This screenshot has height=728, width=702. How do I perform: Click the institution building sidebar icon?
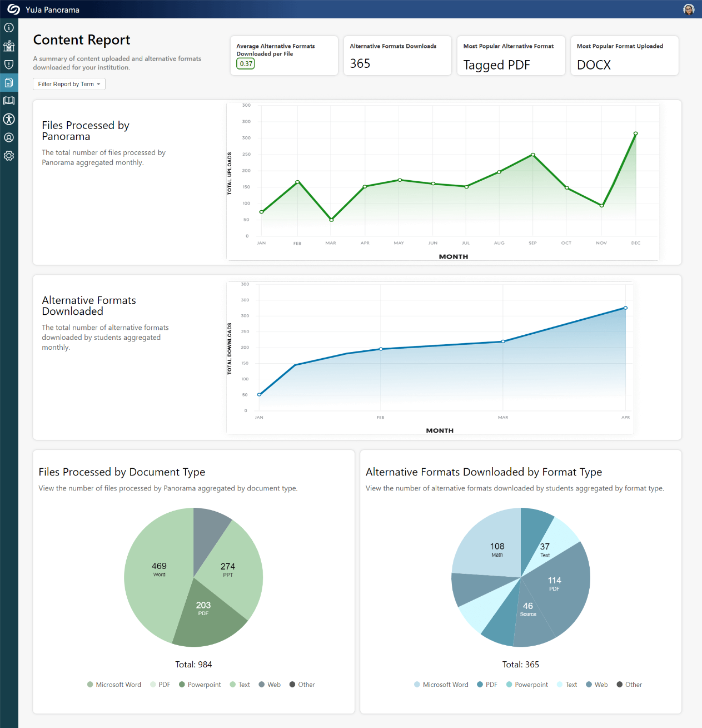tap(9, 46)
